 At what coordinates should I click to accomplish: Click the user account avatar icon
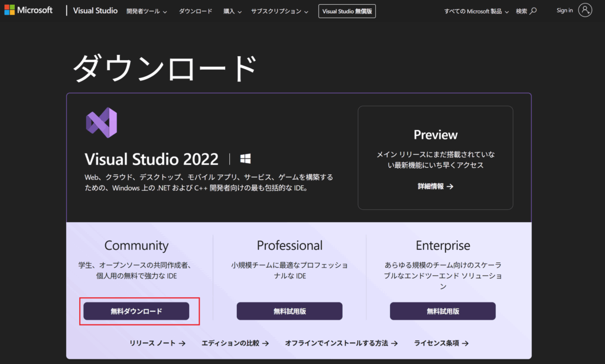pos(585,10)
